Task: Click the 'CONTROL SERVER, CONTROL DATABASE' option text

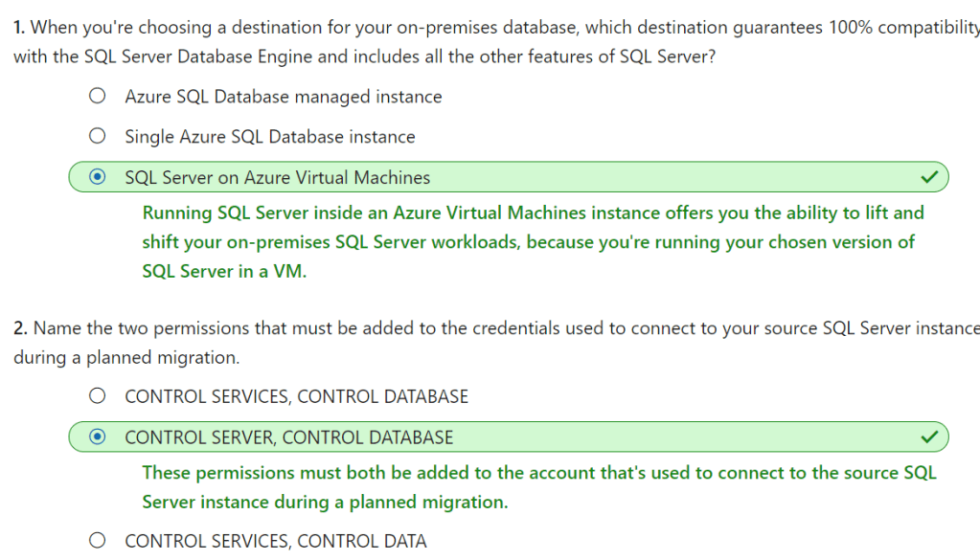Action: (289, 437)
